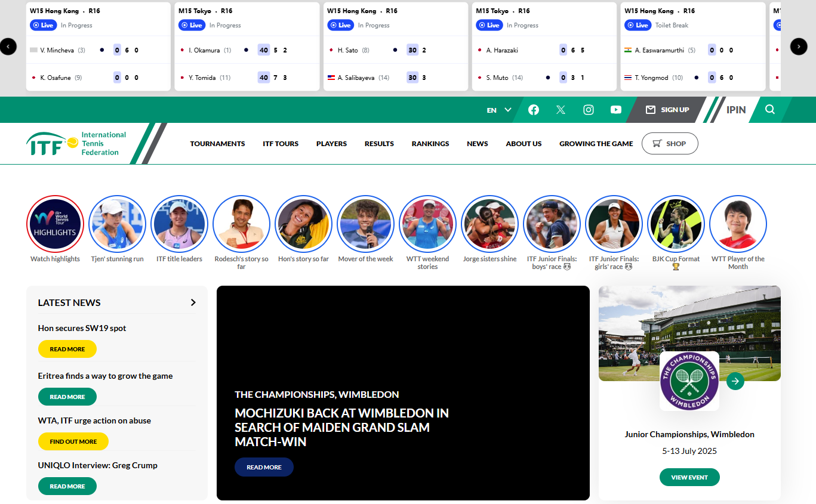Read more under Hon secures SW19 spot
Image resolution: width=816 pixels, height=504 pixels.
point(67,349)
